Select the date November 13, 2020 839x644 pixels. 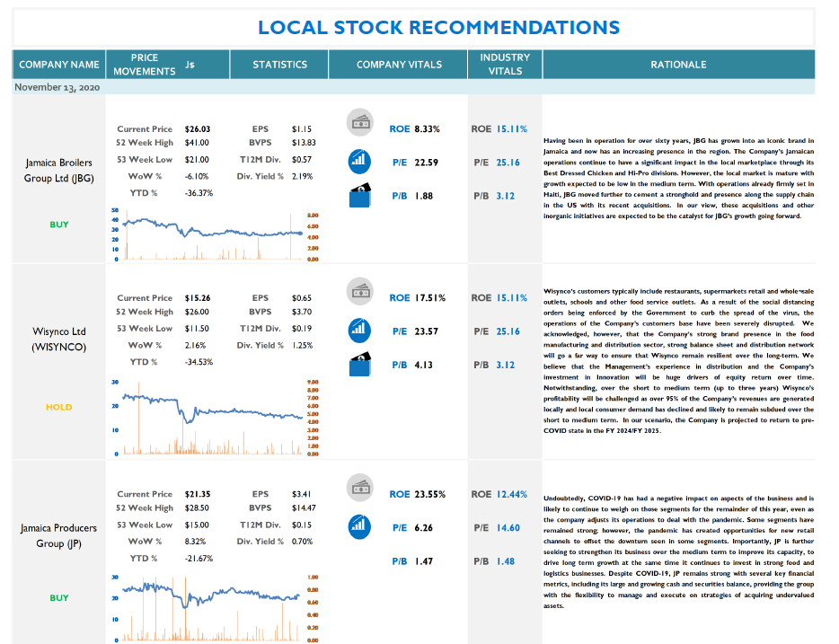[57, 87]
